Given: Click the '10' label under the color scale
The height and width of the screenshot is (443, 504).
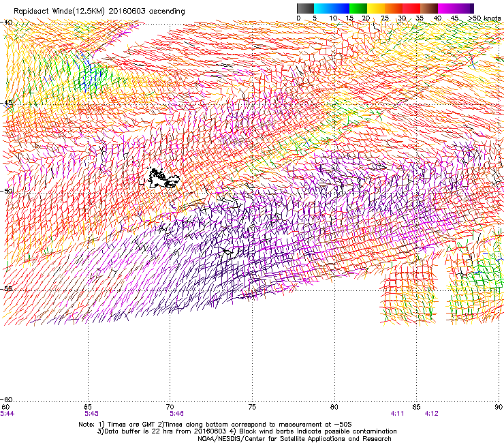Looking at the screenshot, I should click(333, 18).
